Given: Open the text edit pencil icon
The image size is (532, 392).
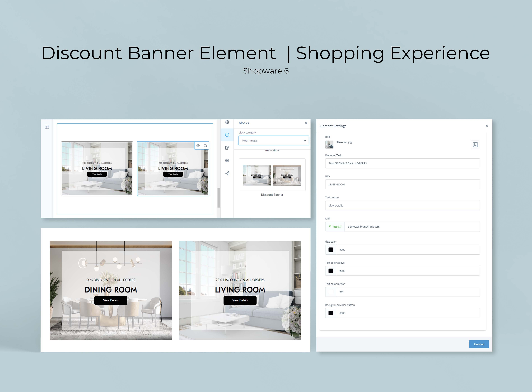Looking at the screenshot, I should click(x=227, y=148).
